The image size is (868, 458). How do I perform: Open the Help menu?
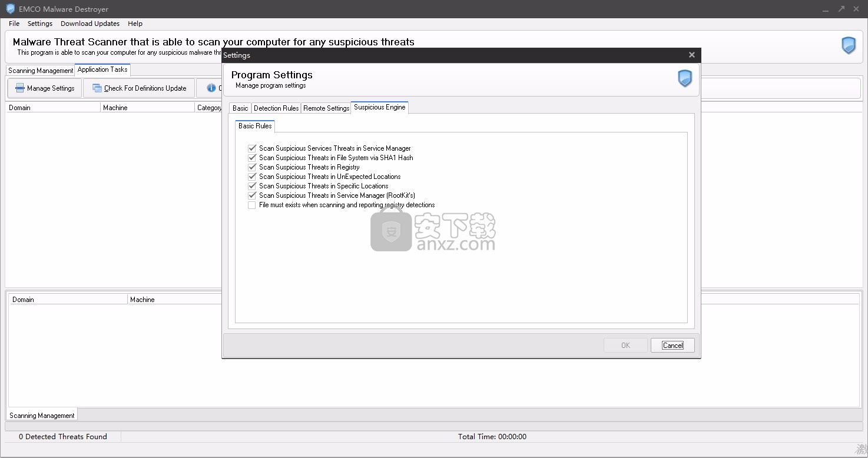[135, 24]
